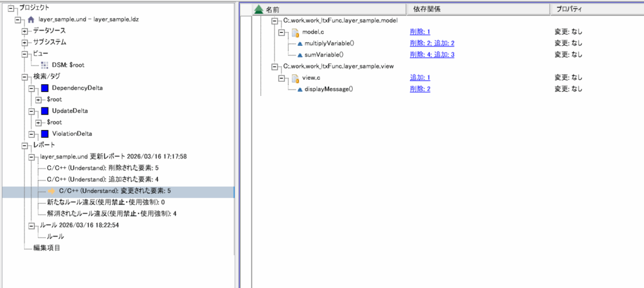
Task: Click the DSM: $root matrix icon
Action: click(44, 65)
